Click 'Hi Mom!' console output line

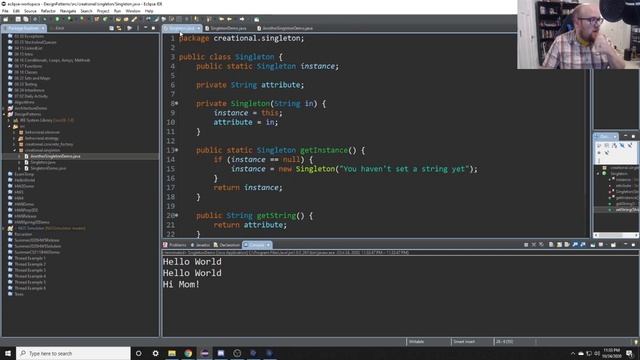pos(181,284)
